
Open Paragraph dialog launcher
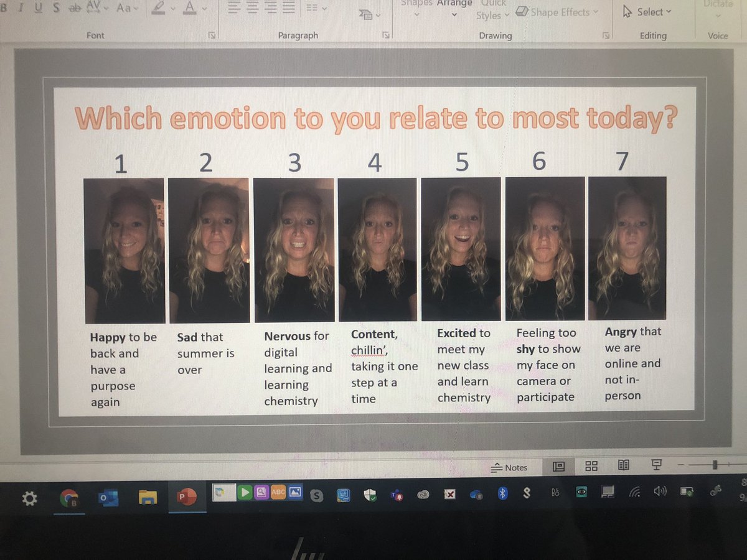(x=386, y=36)
